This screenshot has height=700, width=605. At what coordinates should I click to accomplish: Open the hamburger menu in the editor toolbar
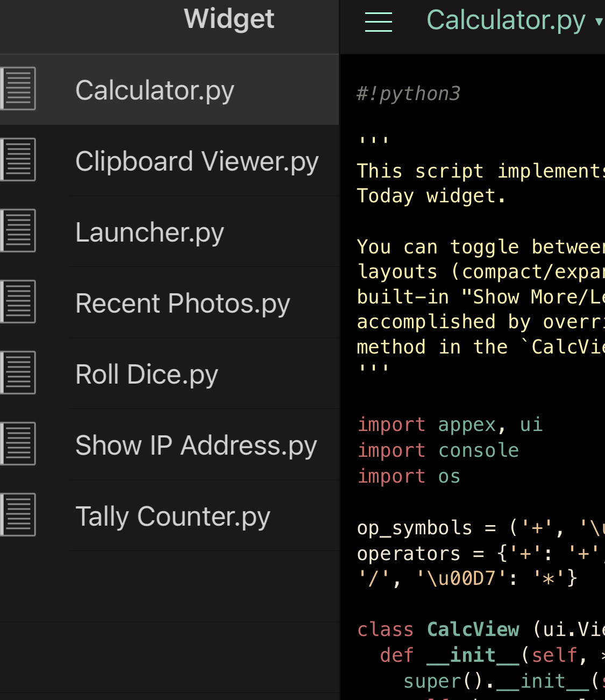pyautogui.click(x=378, y=22)
